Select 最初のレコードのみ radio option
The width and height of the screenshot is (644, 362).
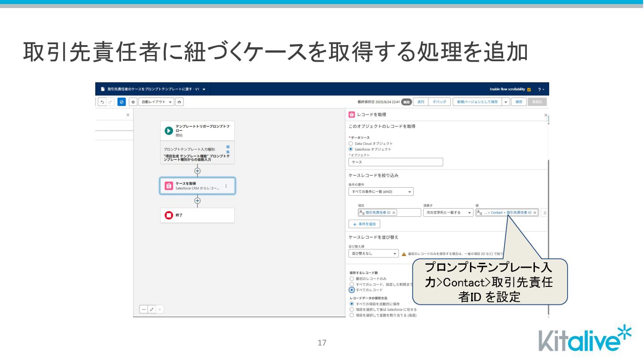pyautogui.click(x=352, y=278)
